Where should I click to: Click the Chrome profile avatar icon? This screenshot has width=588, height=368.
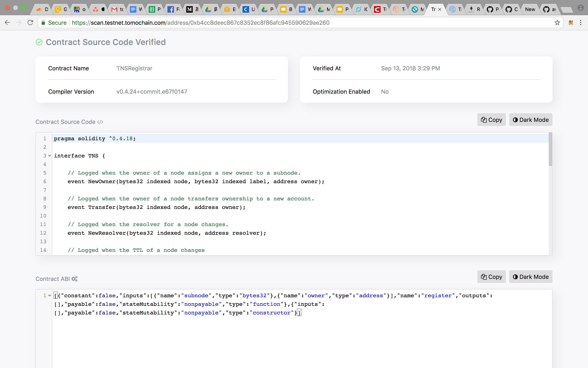pos(580,8)
